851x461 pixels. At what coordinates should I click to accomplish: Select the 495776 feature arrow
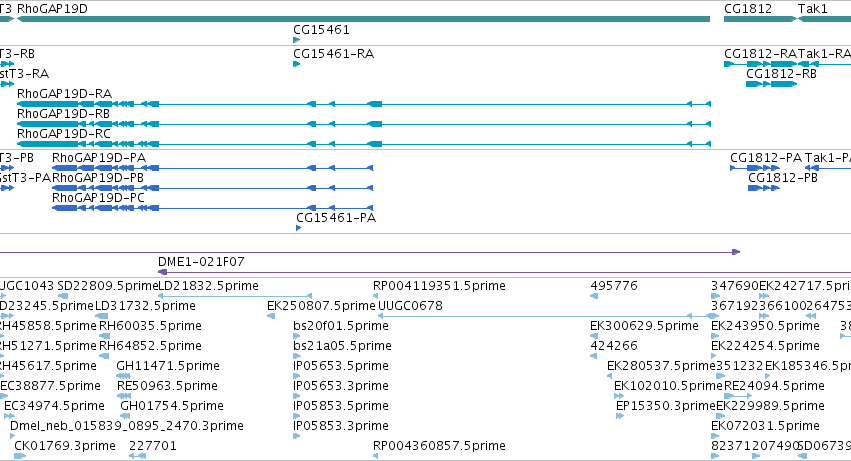point(594,296)
